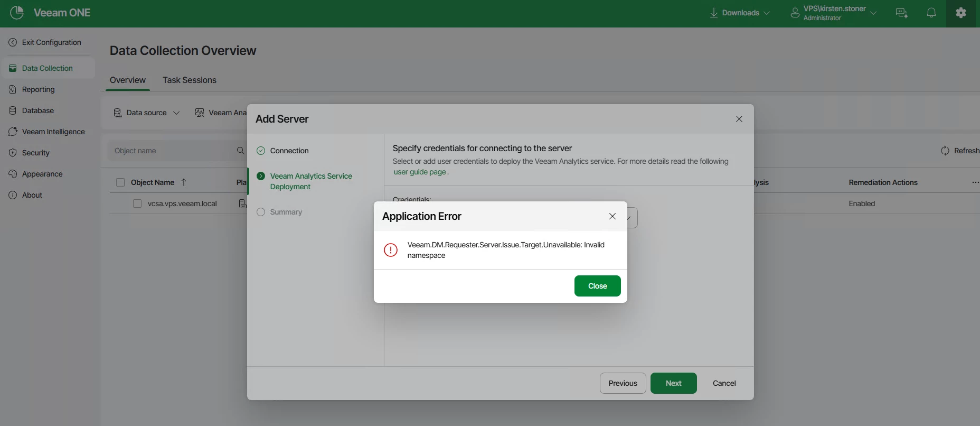Click the Exit Configuration back-arrow icon
Screen dimensions: 980x426
[13, 42]
